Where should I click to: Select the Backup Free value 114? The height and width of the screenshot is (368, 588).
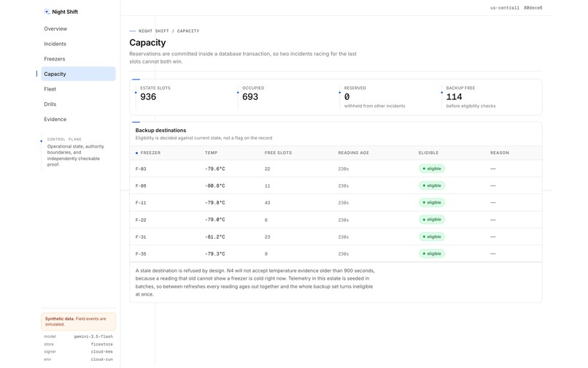coord(454,96)
